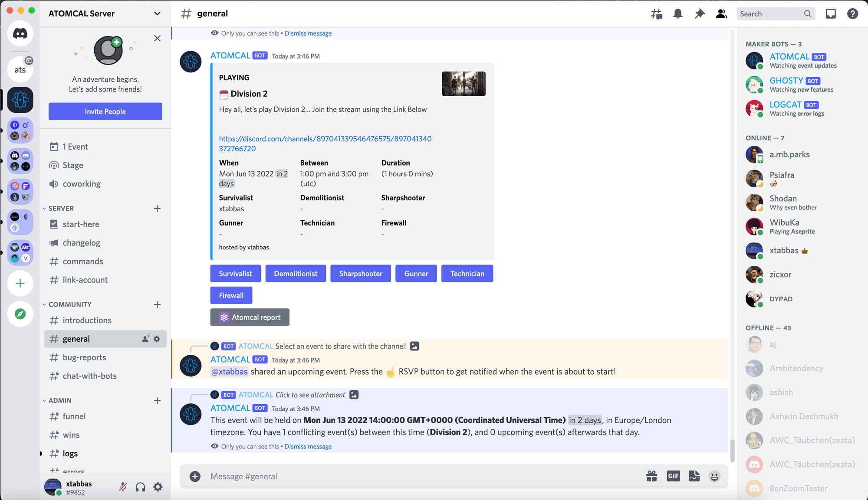Add channel to COMMUNITY category
Screen dimensions: 868x500
coord(157,304)
